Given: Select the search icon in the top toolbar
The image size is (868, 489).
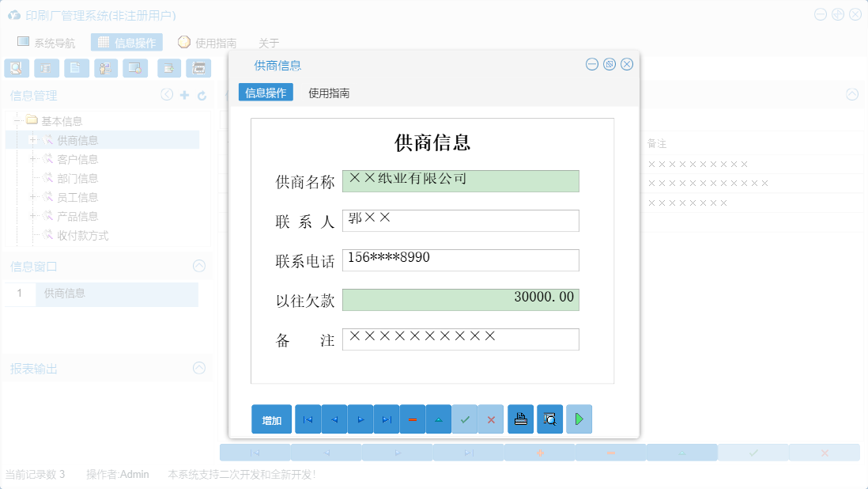Looking at the screenshot, I should (16, 68).
